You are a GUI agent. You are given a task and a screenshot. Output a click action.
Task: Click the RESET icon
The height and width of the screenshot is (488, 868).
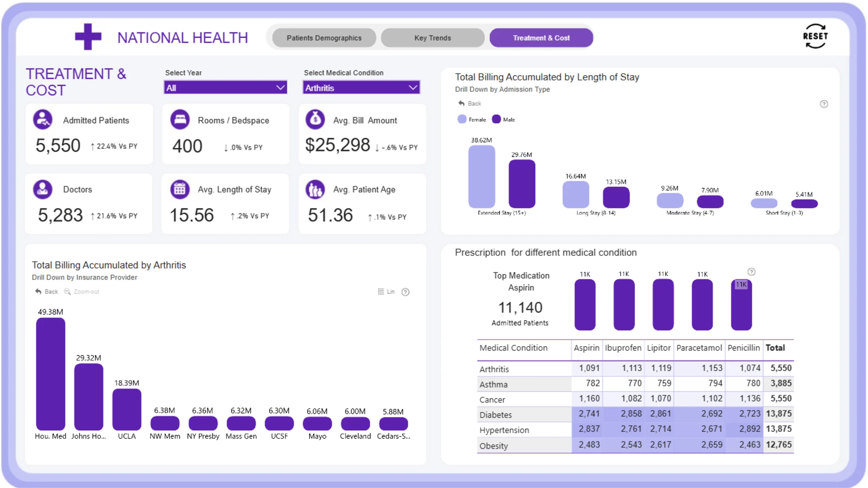815,36
